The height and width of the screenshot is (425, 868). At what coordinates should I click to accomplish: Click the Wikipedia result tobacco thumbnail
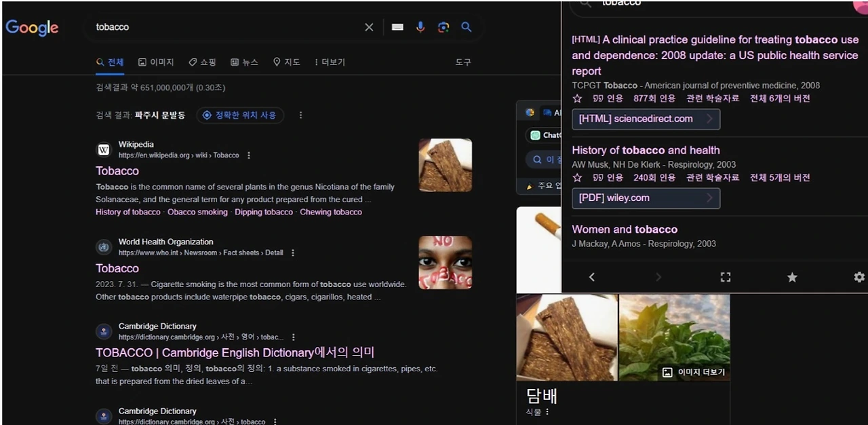[446, 165]
